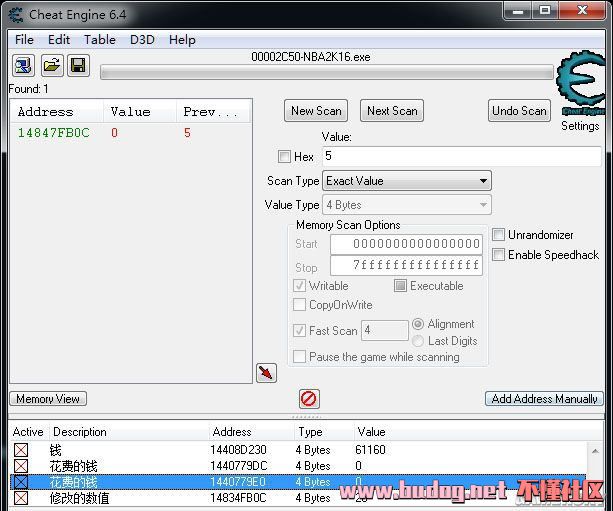Click the Prev. column header in results

[213, 111]
